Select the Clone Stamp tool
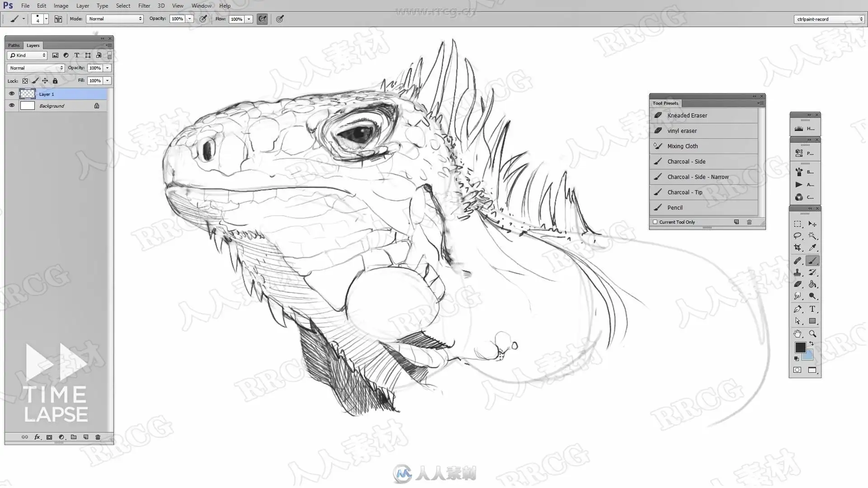 point(797,272)
